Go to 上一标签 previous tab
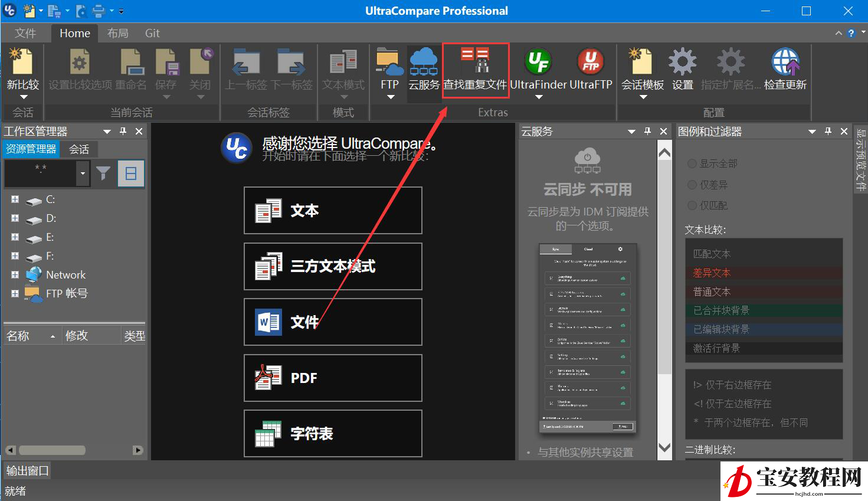This screenshot has height=501, width=868. [x=246, y=69]
